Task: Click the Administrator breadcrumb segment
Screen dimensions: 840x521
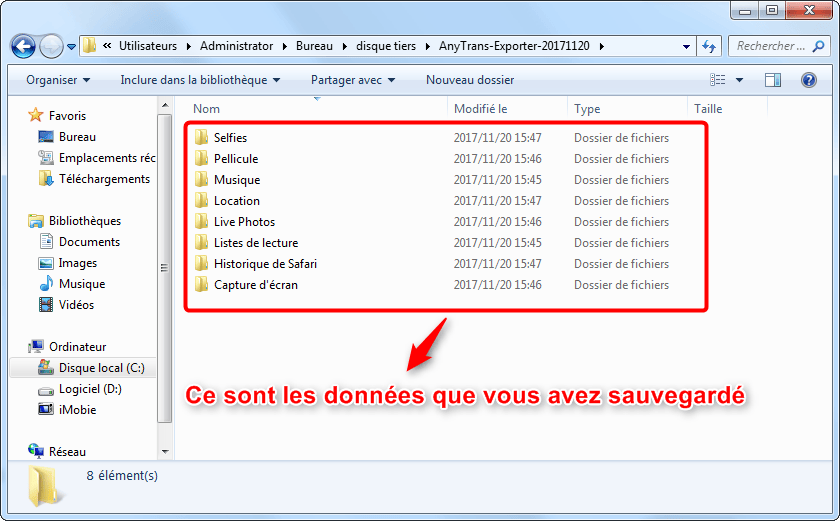Action: coord(236,46)
